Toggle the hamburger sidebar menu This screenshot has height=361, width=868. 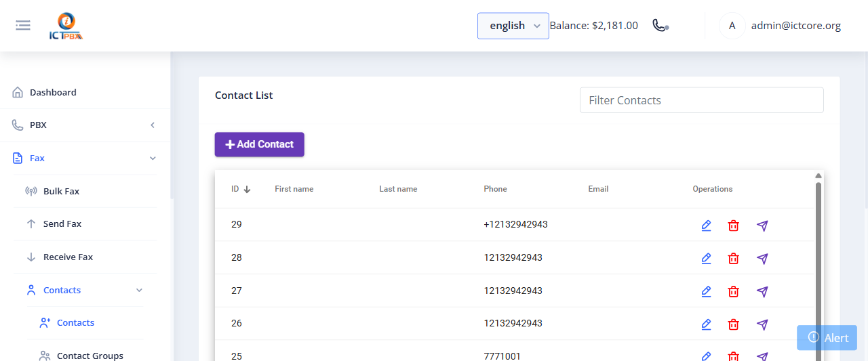[x=23, y=26]
